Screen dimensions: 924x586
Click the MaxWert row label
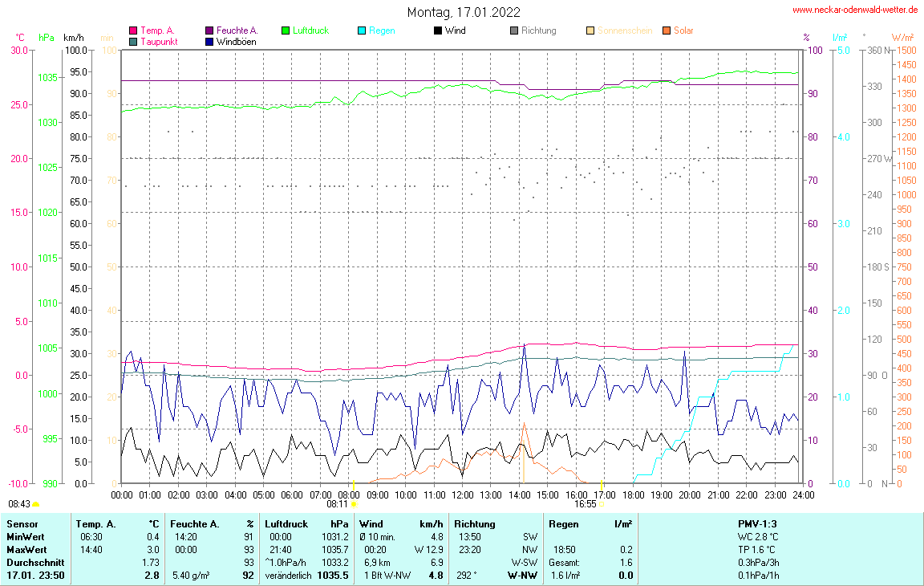point(26,550)
